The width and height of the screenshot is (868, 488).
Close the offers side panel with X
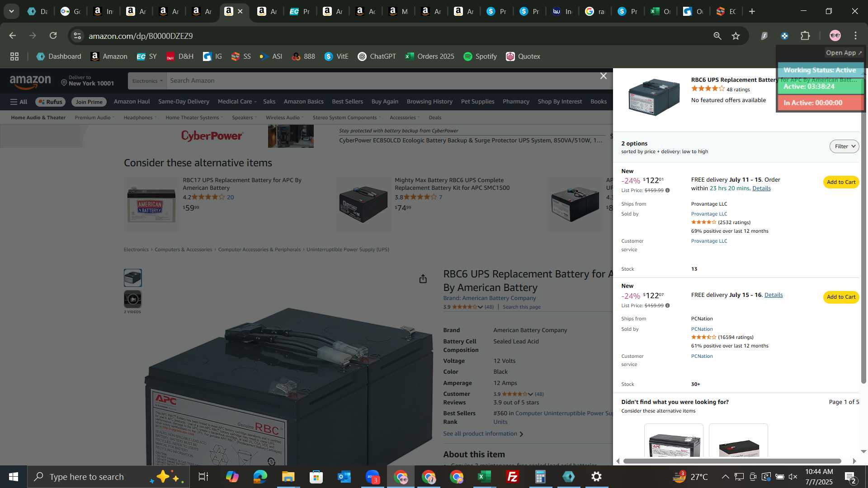pos(603,76)
